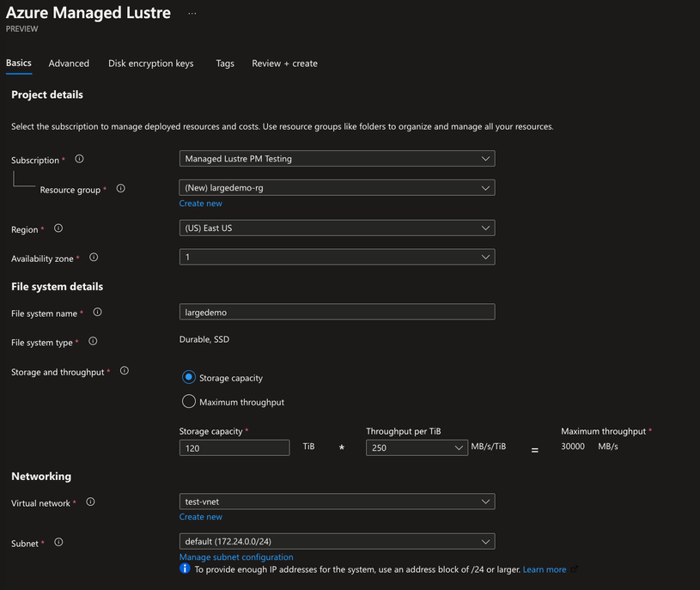This screenshot has height=590, width=700.
Task: Open the Tags tab
Action: click(225, 64)
